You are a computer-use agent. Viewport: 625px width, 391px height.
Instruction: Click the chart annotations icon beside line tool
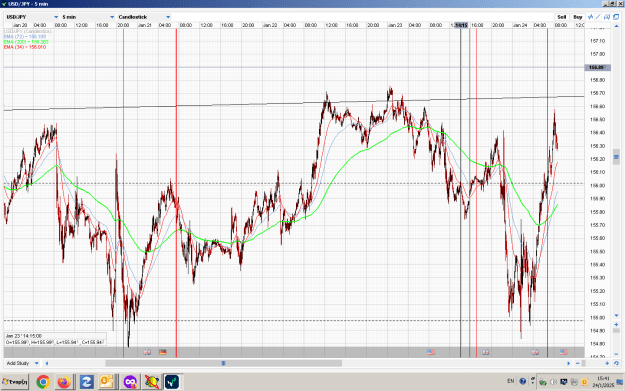coord(607,17)
